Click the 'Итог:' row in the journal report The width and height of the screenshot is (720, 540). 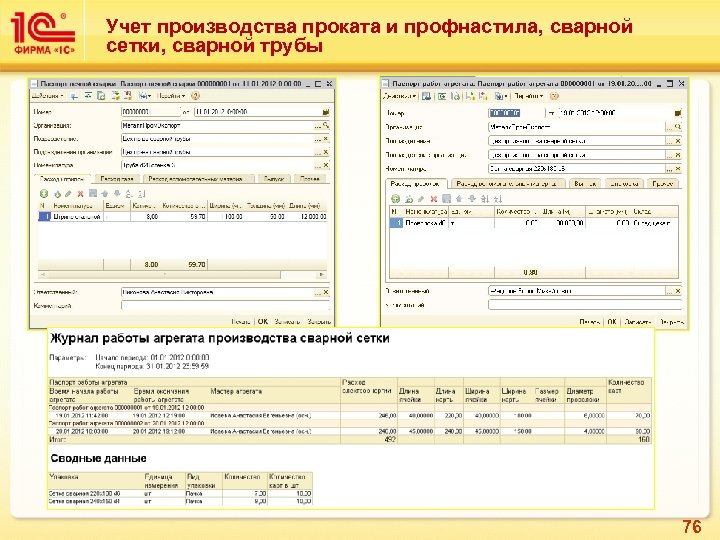(350, 439)
